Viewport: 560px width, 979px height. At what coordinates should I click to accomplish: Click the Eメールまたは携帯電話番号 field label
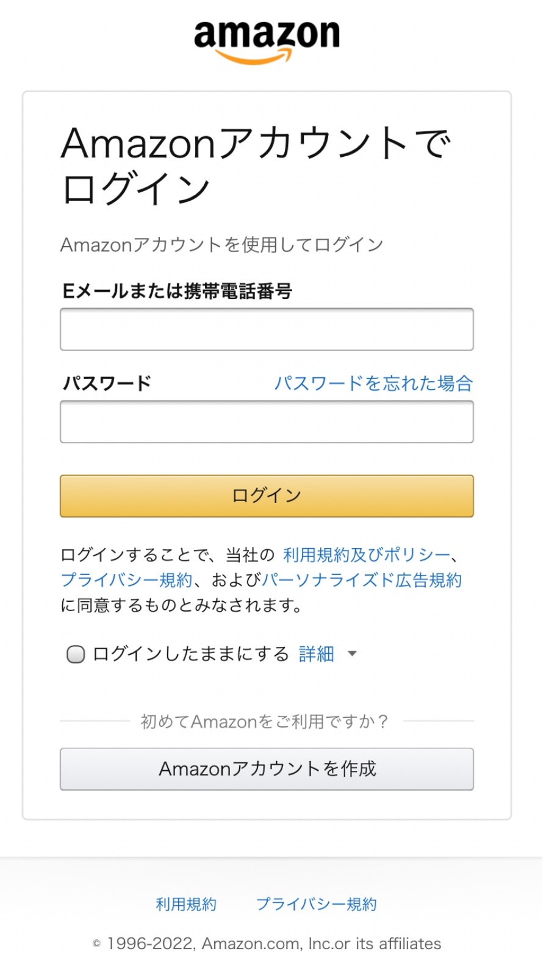pyautogui.click(x=178, y=291)
